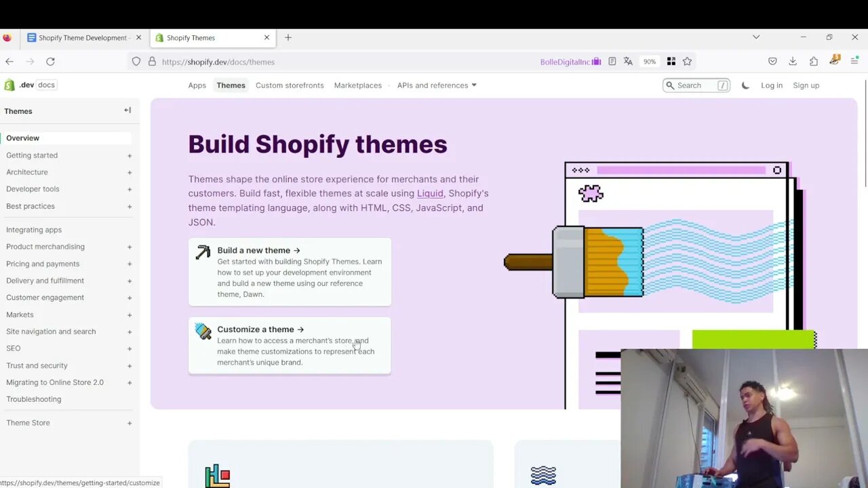Image resolution: width=868 pixels, height=488 pixels.
Task: Click the Shopify bag logo
Action: pyautogui.click(x=9, y=85)
